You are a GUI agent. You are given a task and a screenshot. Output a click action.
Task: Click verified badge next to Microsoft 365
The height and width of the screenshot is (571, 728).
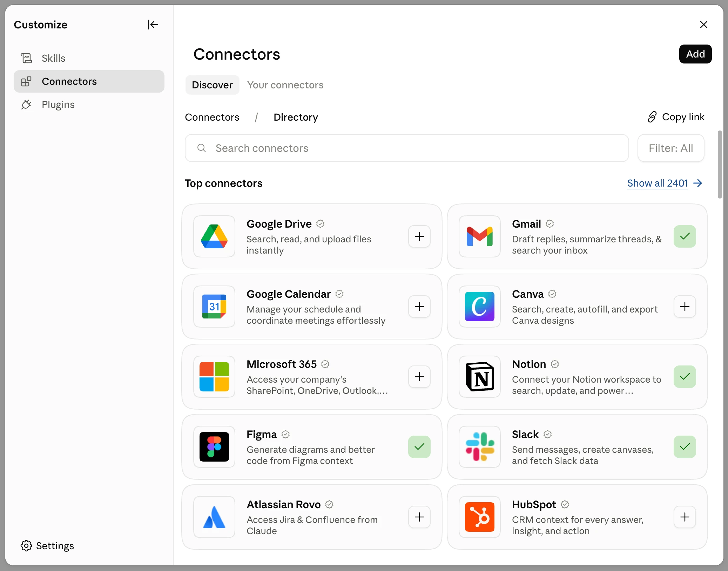(325, 364)
